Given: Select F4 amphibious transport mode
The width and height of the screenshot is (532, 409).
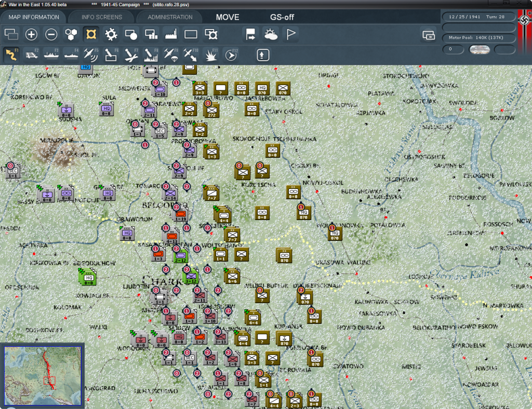Looking at the screenshot, I should [71, 54].
